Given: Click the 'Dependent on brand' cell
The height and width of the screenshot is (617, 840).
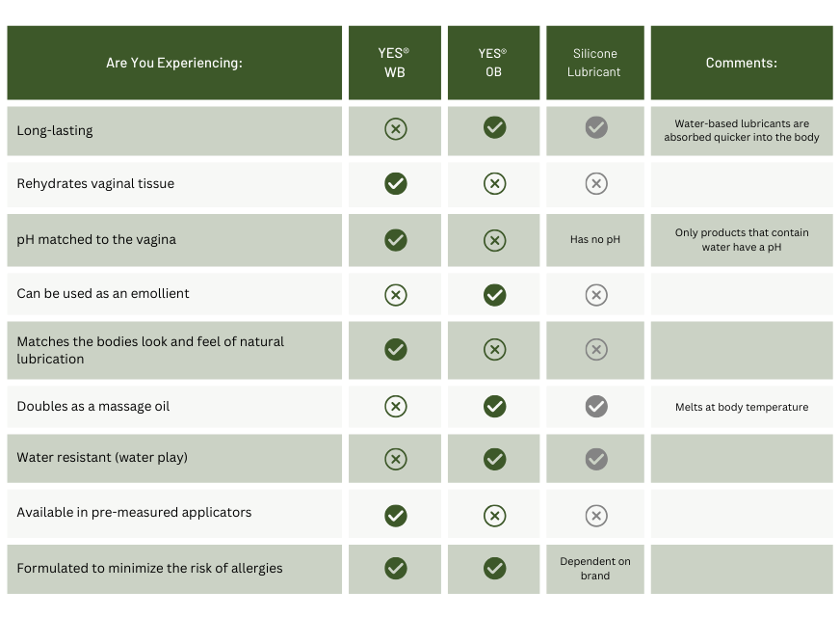Looking at the screenshot, I should pos(593,569).
